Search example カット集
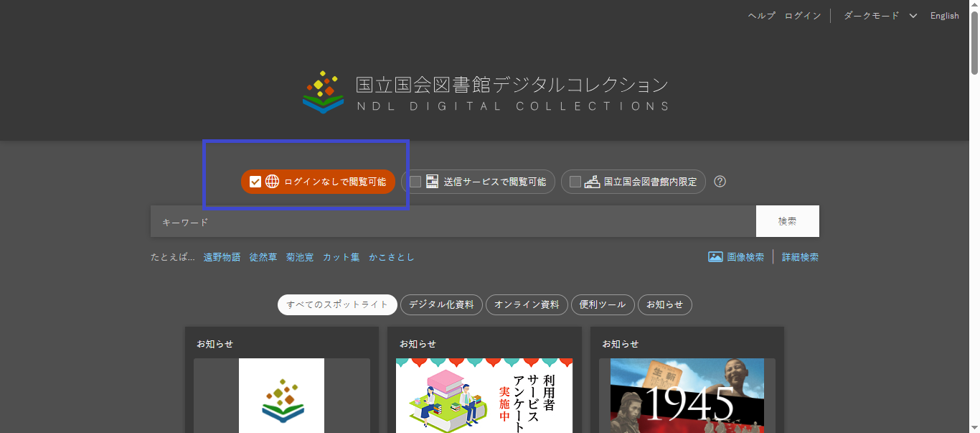This screenshot has height=433, width=980. pyautogui.click(x=341, y=257)
